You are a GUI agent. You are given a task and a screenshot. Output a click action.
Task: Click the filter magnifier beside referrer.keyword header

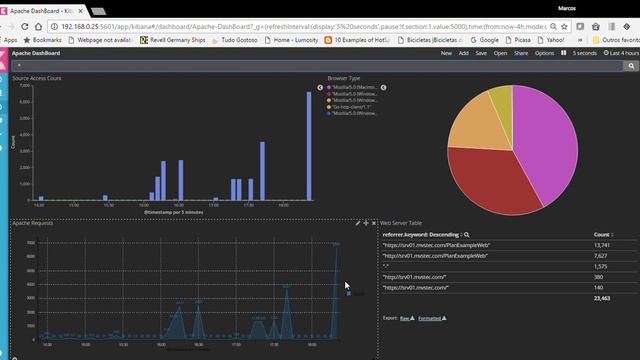(467, 235)
